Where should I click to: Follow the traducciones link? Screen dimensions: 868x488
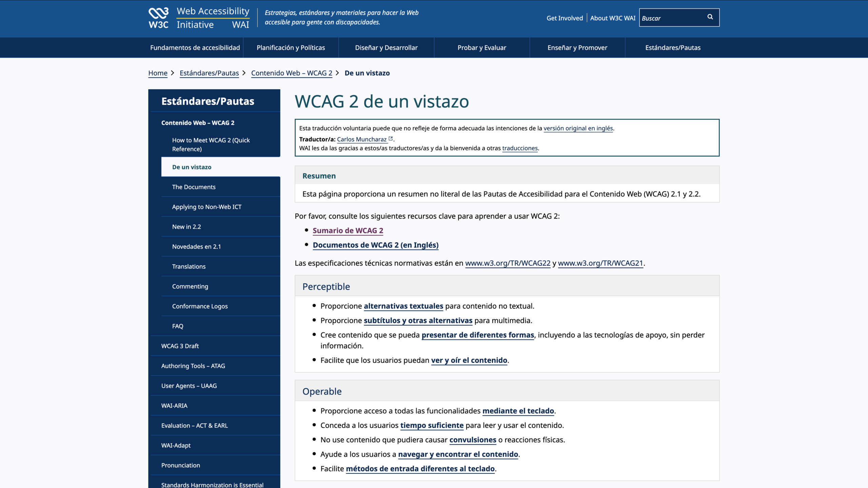(520, 148)
